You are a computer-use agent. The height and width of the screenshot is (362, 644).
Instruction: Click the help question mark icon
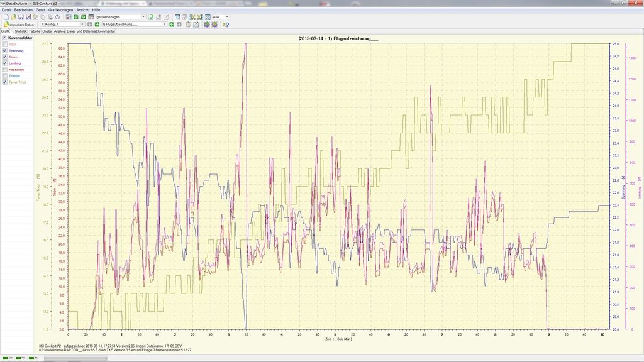pos(225,25)
